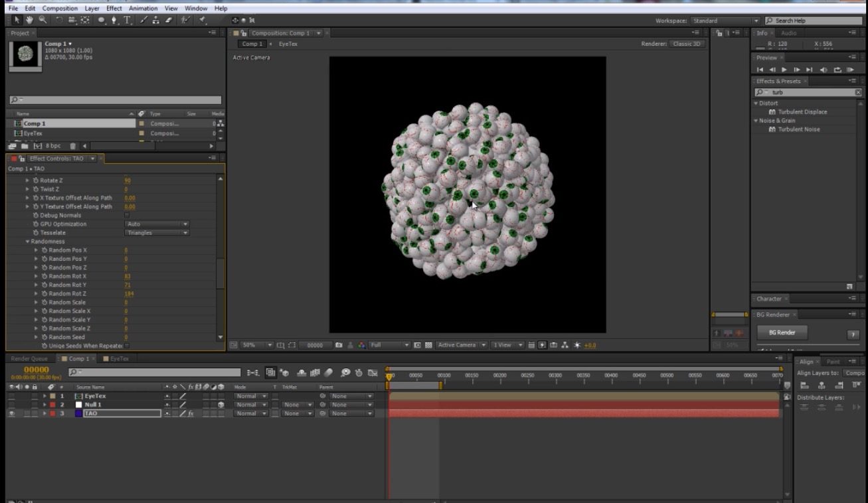Select the Hand tool
The width and height of the screenshot is (868, 503).
[x=30, y=20]
